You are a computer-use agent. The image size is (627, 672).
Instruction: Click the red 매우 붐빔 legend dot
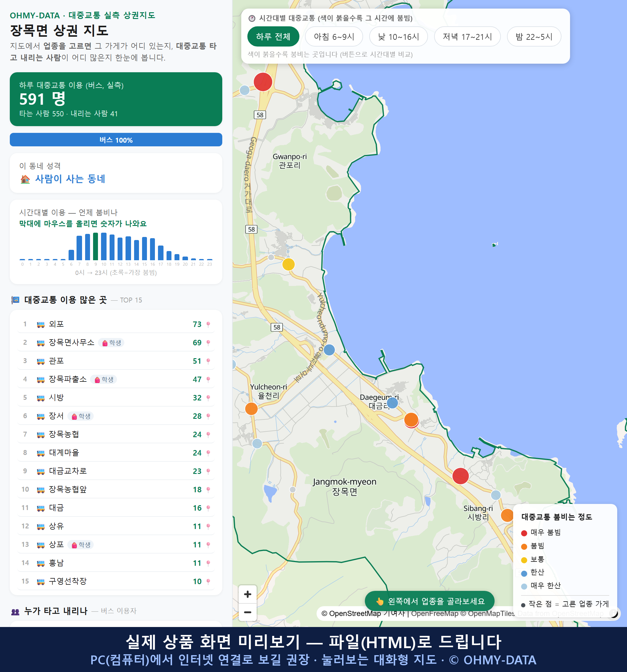[x=524, y=533]
